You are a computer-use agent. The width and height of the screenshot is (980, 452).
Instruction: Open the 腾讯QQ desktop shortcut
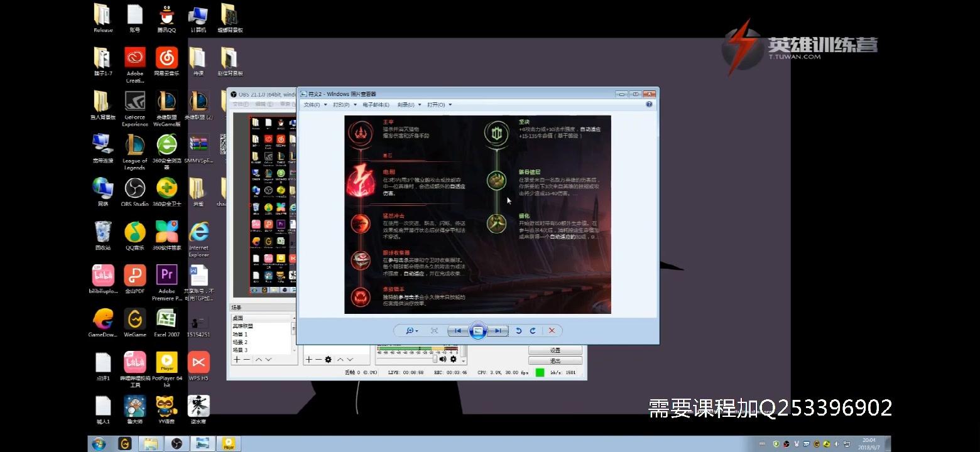166,19
